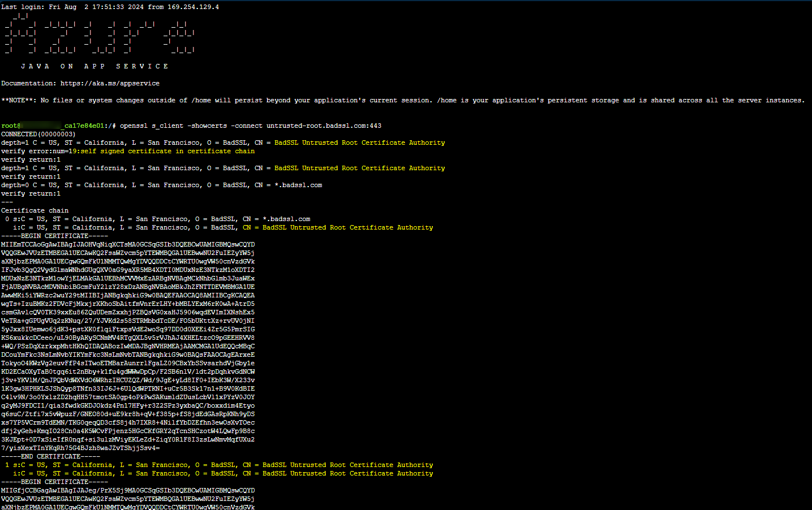Click base64 line starting '5yJxx8IUemwo6jdK3+pstXK0'
The width and height of the screenshot is (812, 510).
(x=128, y=329)
